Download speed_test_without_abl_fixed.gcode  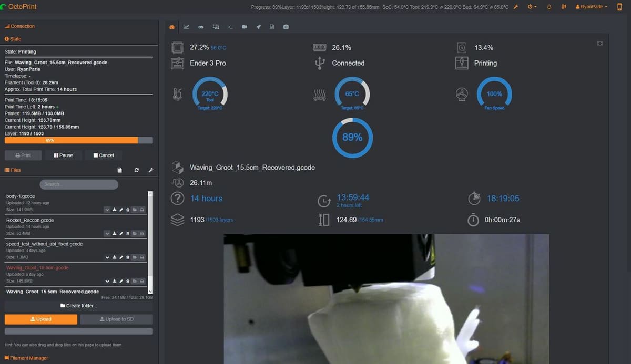(x=114, y=257)
